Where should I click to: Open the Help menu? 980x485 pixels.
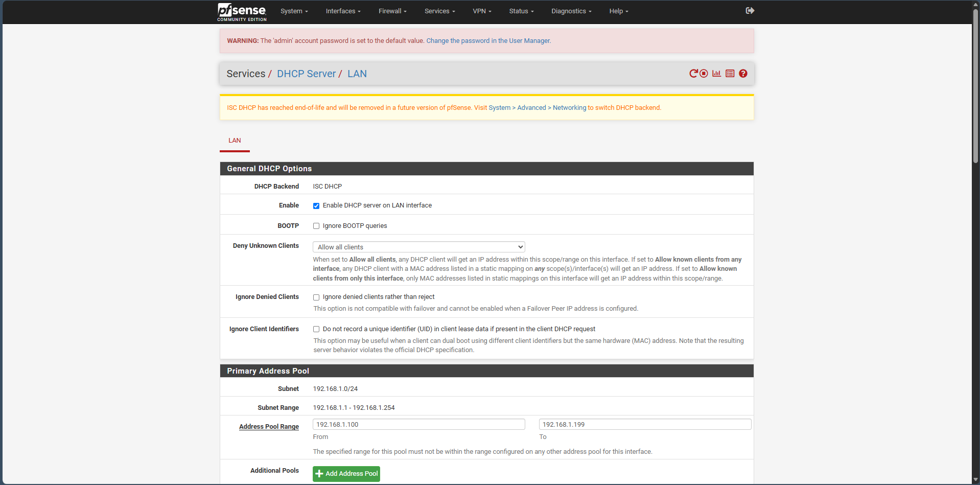619,11
